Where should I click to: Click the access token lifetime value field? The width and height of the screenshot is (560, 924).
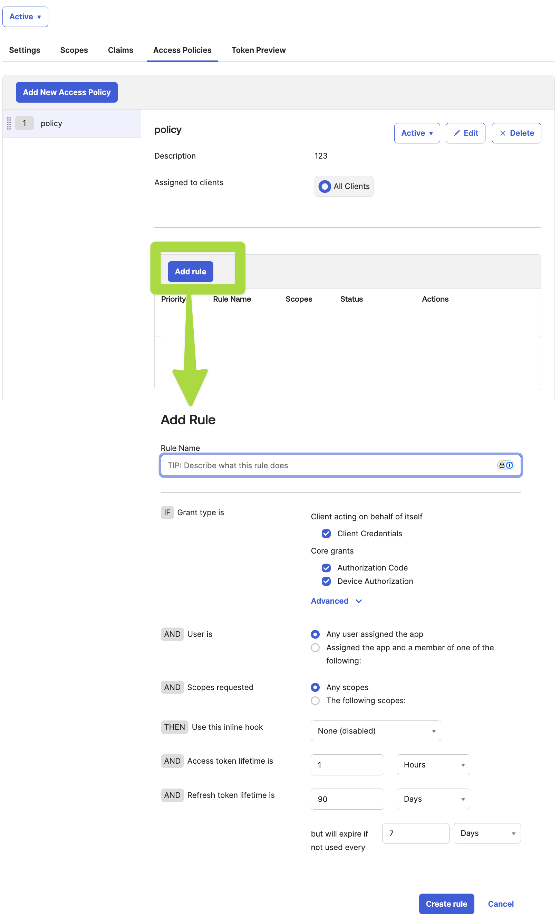tap(347, 765)
